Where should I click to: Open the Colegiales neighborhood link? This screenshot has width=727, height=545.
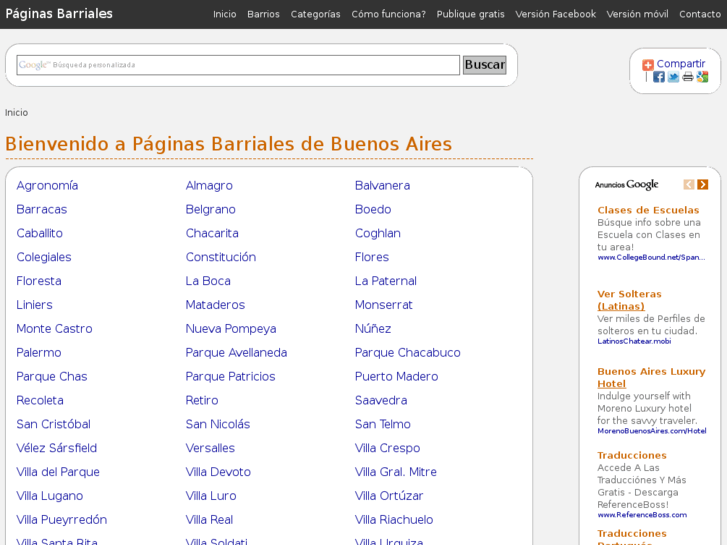pos(44,257)
